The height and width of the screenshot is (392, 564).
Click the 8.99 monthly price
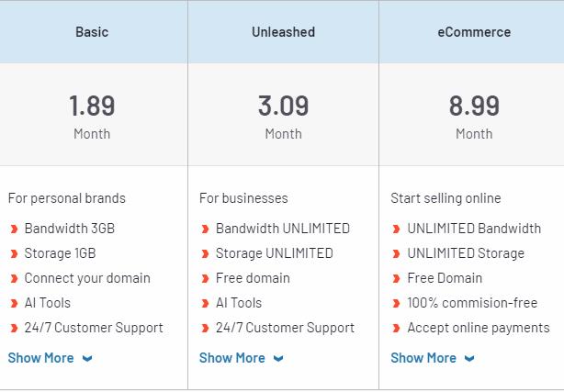tap(474, 106)
